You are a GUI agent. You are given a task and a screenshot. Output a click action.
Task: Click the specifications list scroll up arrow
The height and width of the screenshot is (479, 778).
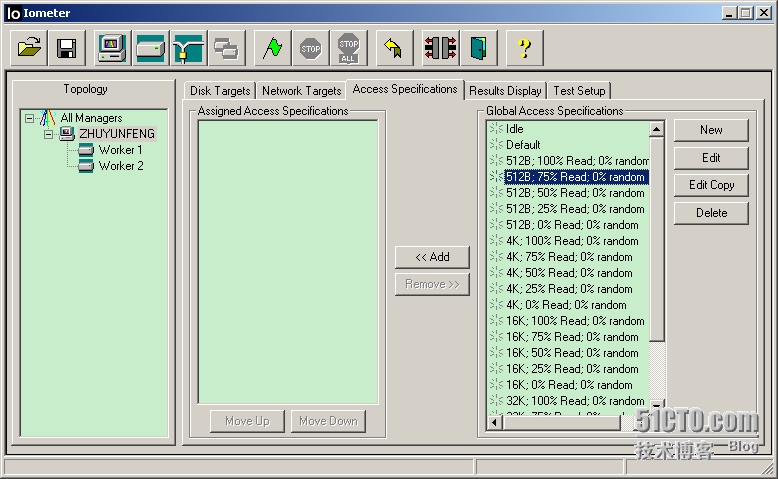pos(656,130)
